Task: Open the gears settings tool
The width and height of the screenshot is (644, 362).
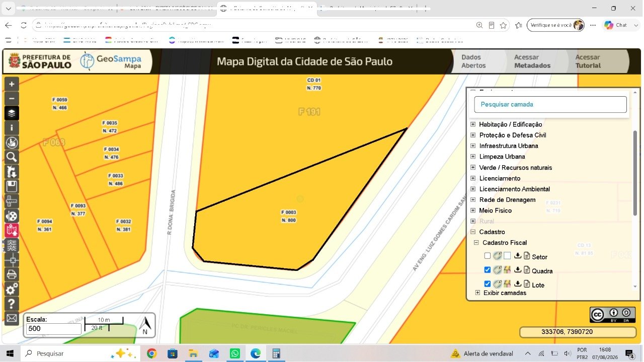Action: (x=12, y=289)
